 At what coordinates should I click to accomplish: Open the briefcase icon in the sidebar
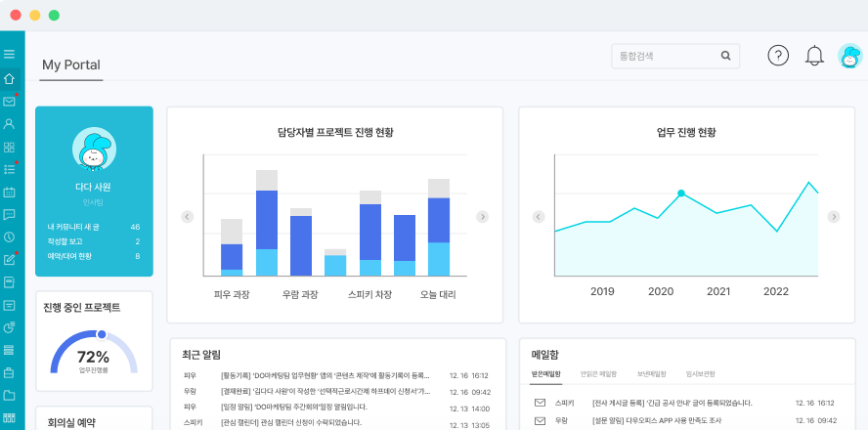tap(9, 372)
